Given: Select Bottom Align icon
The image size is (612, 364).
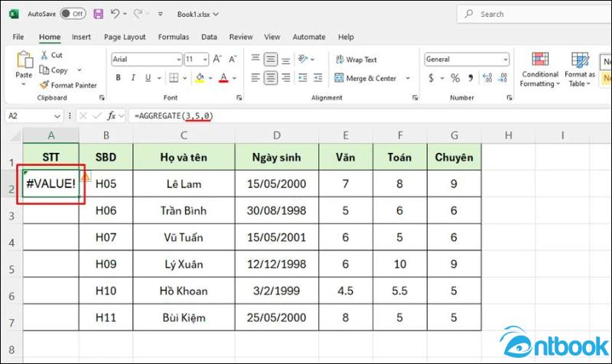Looking at the screenshot, I should pyautogui.click(x=285, y=60).
